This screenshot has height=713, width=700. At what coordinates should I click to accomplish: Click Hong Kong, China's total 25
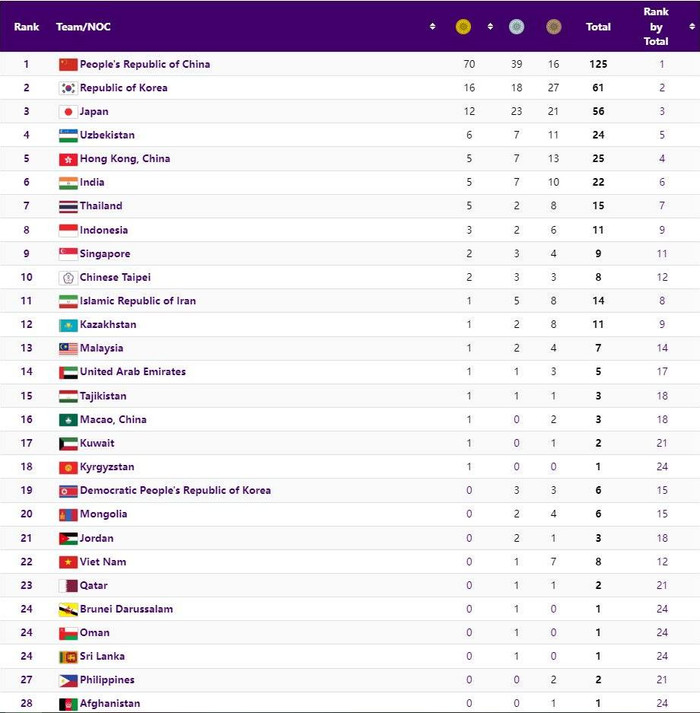(x=598, y=159)
